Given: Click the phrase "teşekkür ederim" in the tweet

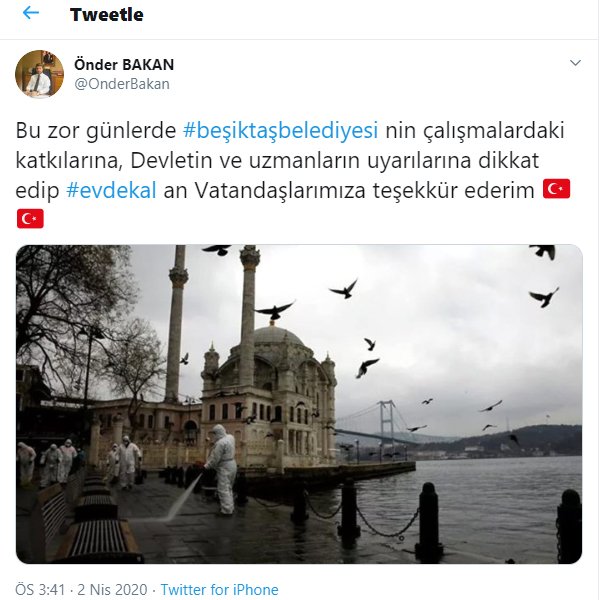Looking at the screenshot, I should click(453, 190).
